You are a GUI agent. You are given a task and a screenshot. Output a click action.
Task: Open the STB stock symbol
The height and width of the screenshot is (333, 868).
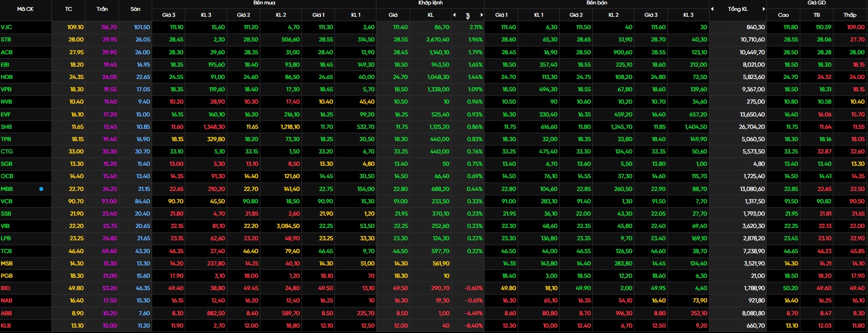pyautogui.click(x=6, y=39)
